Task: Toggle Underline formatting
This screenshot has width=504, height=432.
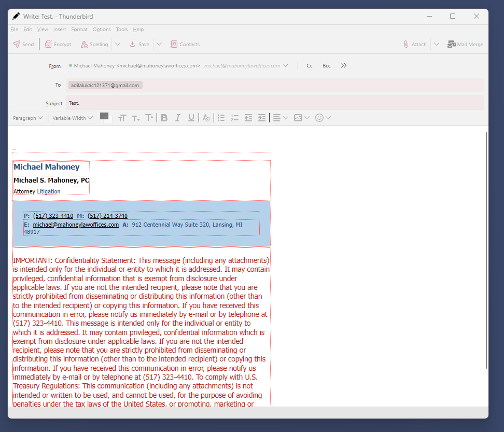Action: [191, 118]
